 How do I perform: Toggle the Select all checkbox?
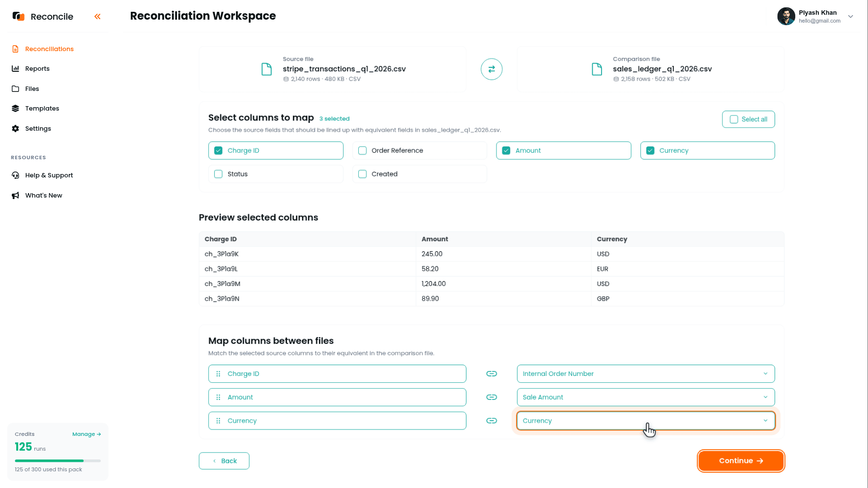(734, 119)
